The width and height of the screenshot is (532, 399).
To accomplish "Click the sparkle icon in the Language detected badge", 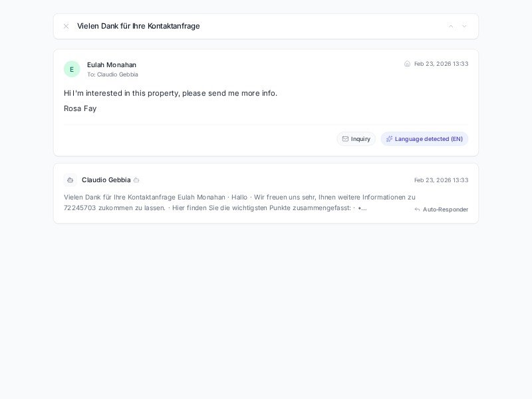I will point(390,139).
